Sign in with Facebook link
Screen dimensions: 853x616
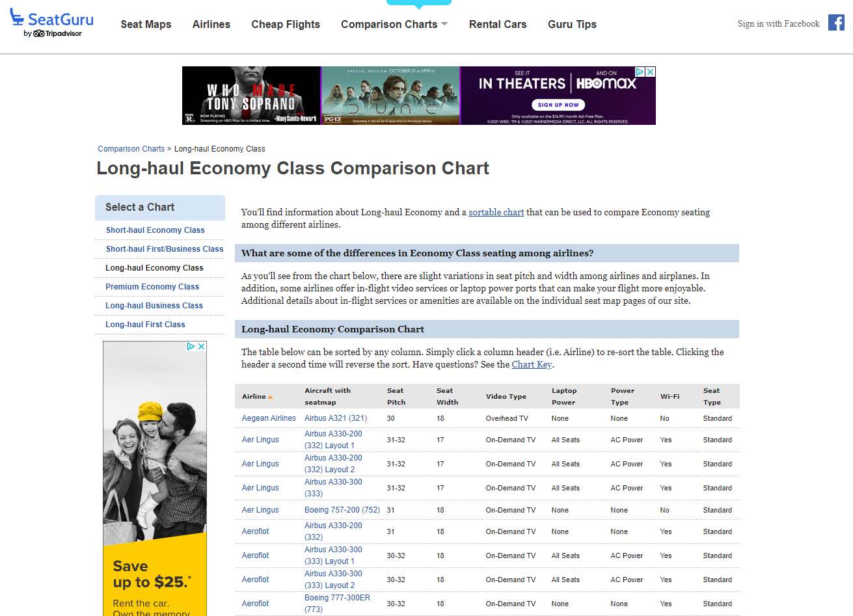pos(778,23)
